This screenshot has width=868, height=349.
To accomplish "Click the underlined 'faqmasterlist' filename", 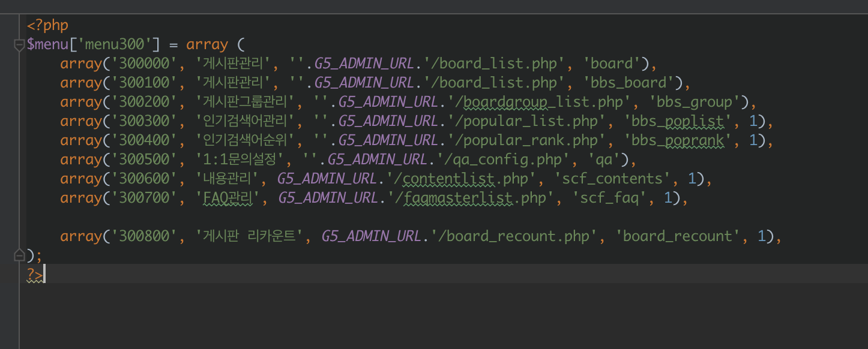I will 459,198.
